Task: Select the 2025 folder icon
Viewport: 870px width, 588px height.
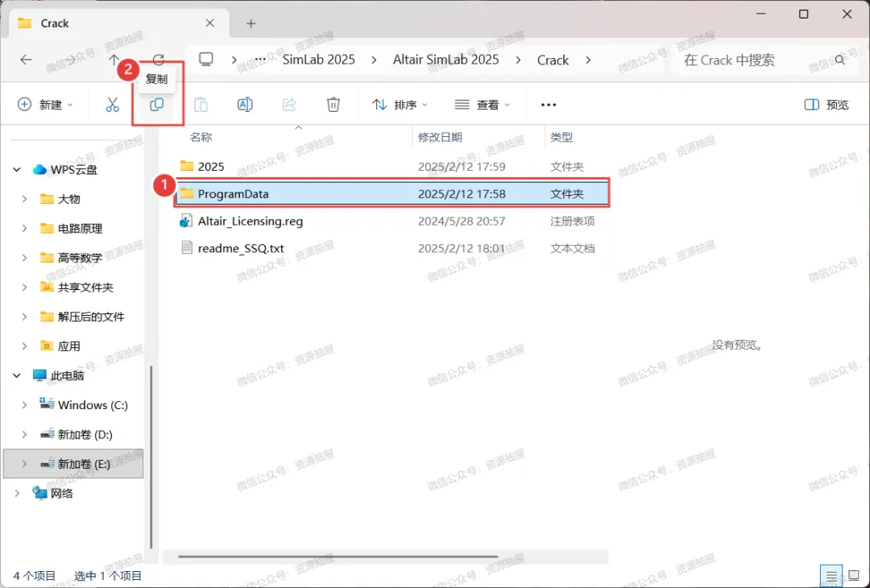Action: (187, 166)
